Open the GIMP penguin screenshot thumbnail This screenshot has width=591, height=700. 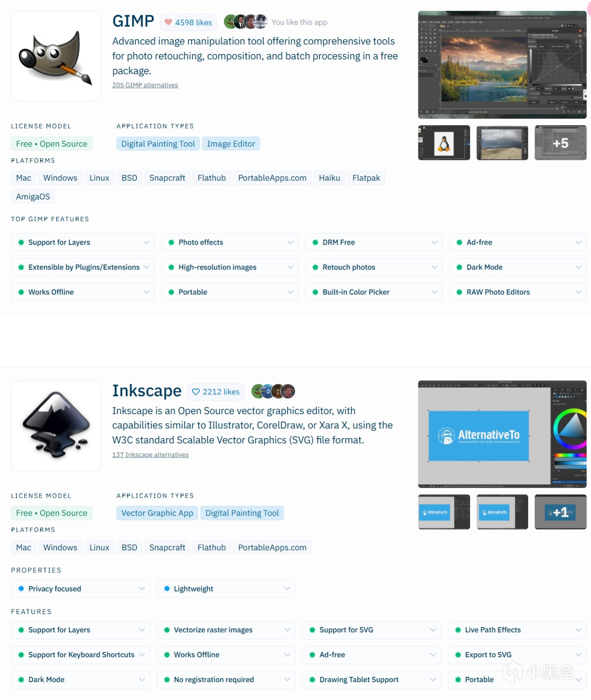point(444,143)
